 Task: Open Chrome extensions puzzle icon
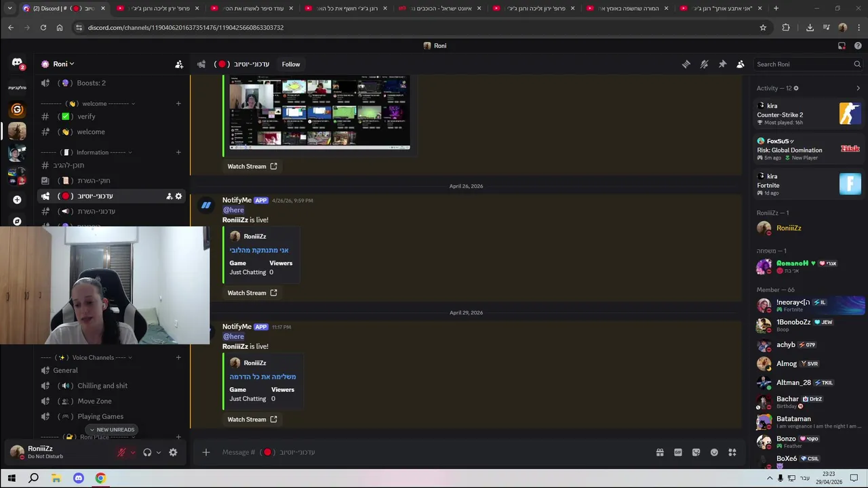coord(786,28)
